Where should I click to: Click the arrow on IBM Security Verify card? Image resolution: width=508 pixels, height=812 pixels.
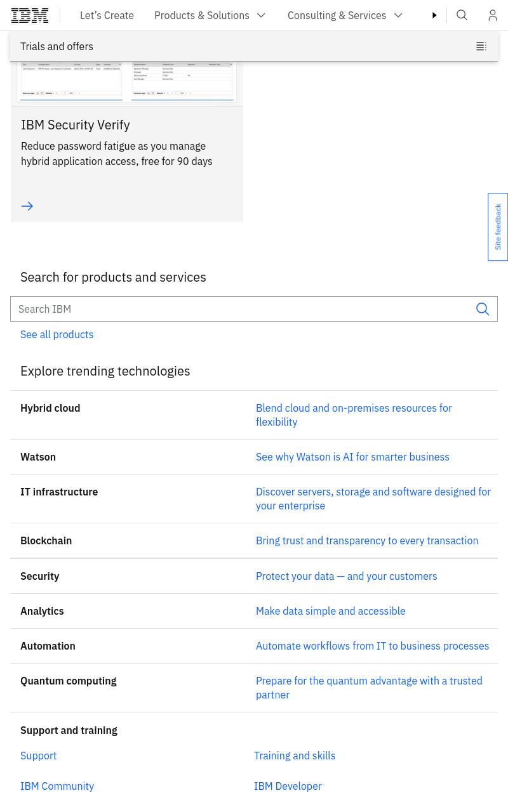(27, 206)
